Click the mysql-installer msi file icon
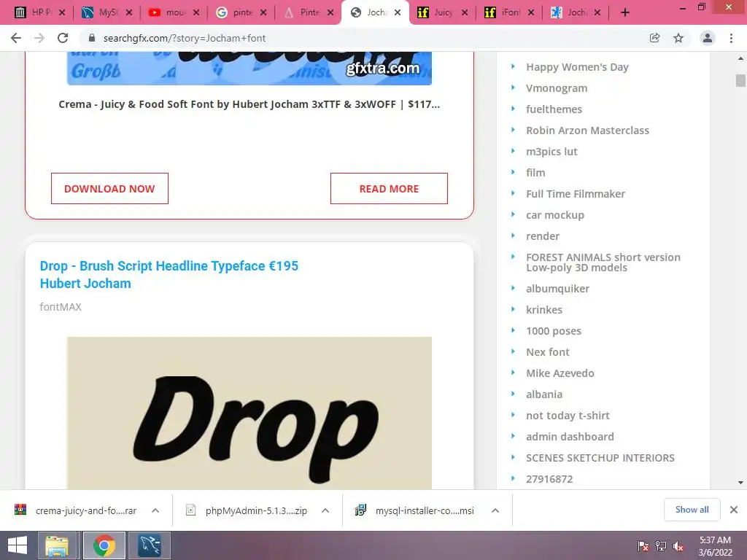The height and width of the screenshot is (560, 747). [360, 510]
